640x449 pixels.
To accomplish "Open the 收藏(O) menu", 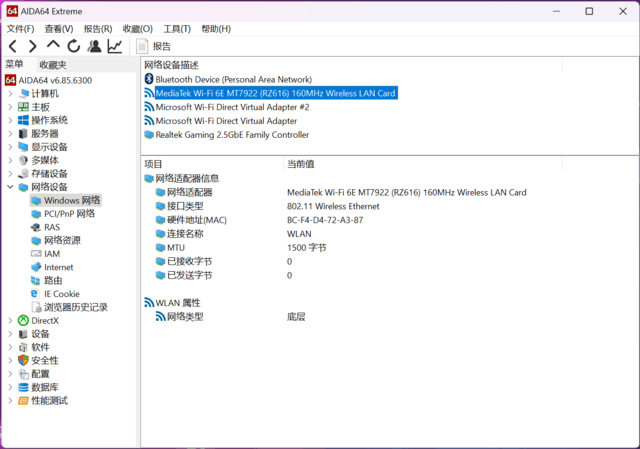I will point(138,29).
